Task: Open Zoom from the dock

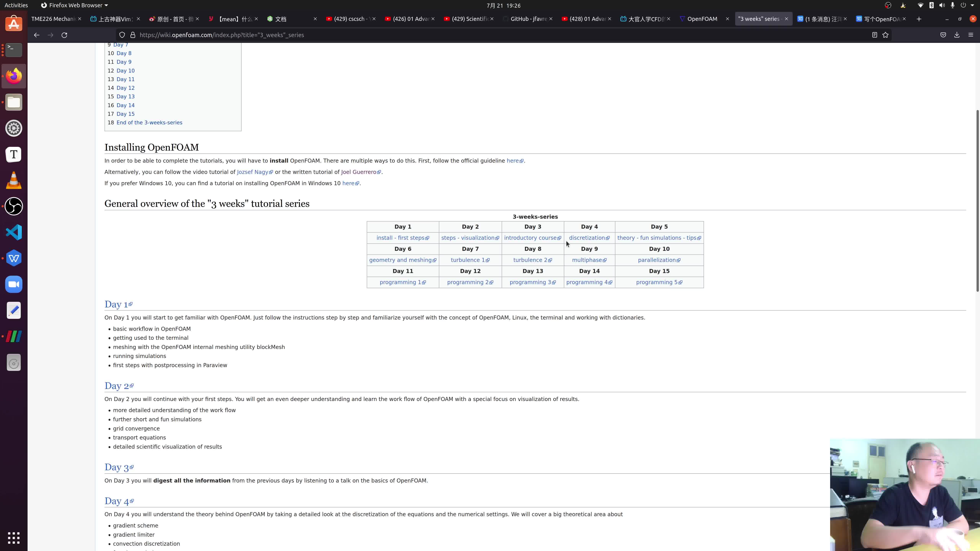Action: coord(14,284)
